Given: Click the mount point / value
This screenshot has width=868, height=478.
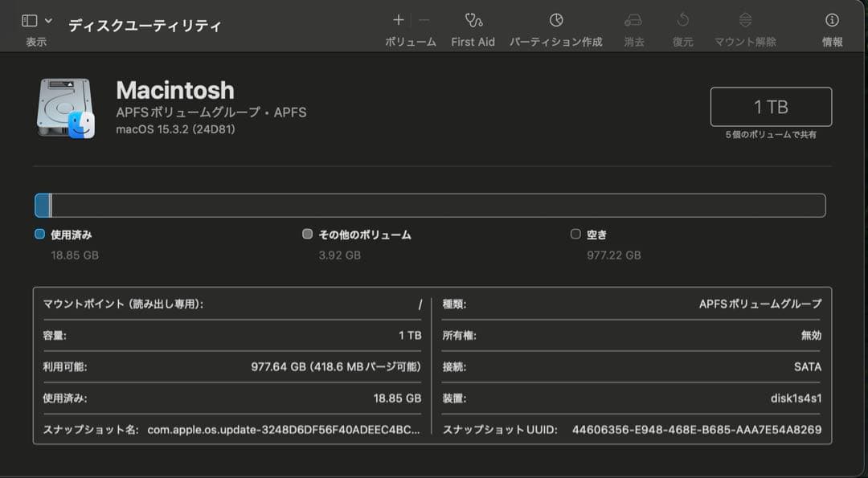Looking at the screenshot, I should (419, 304).
